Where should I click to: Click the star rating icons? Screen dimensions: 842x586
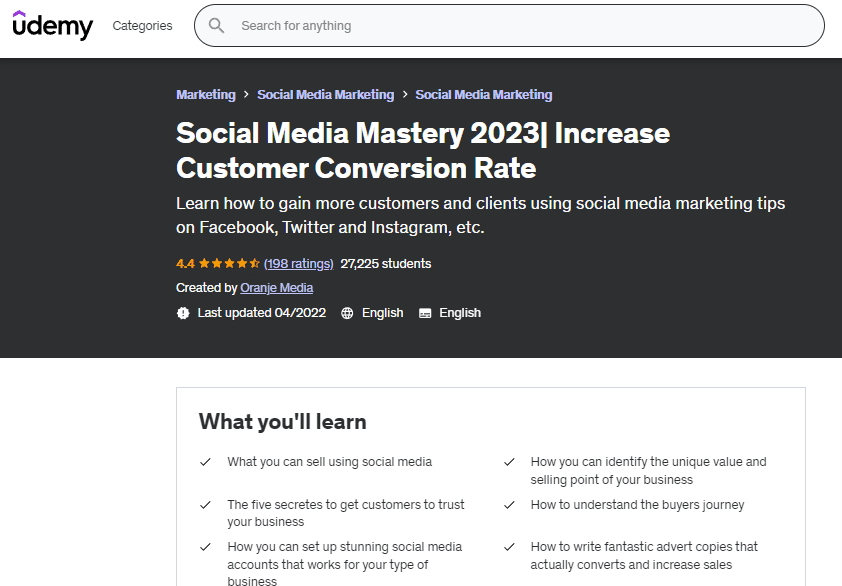click(x=229, y=264)
